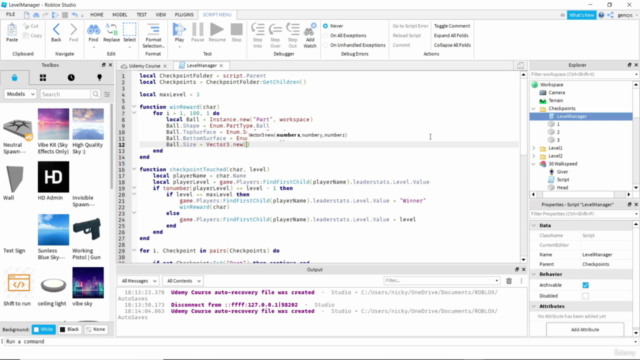Image resolution: width=640 pixels, height=360 pixels.
Task: Collapse Checkpoints folder in Explorer
Action: coord(534,109)
